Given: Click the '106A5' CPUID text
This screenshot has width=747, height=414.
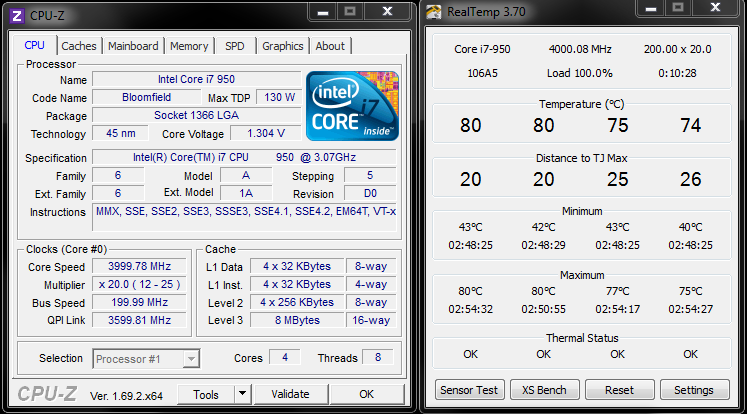Looking at the screenshot, I should (x=482, y=73).
